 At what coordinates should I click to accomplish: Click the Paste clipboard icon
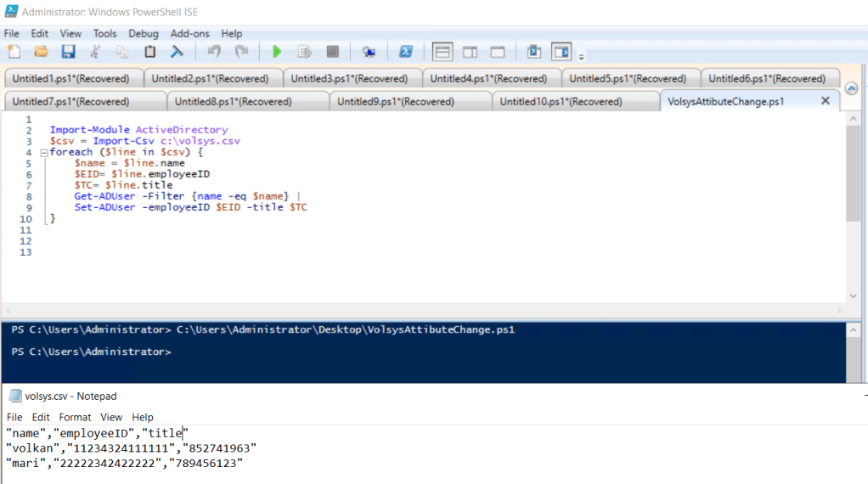pyautogui.click(x=150, y=52)
